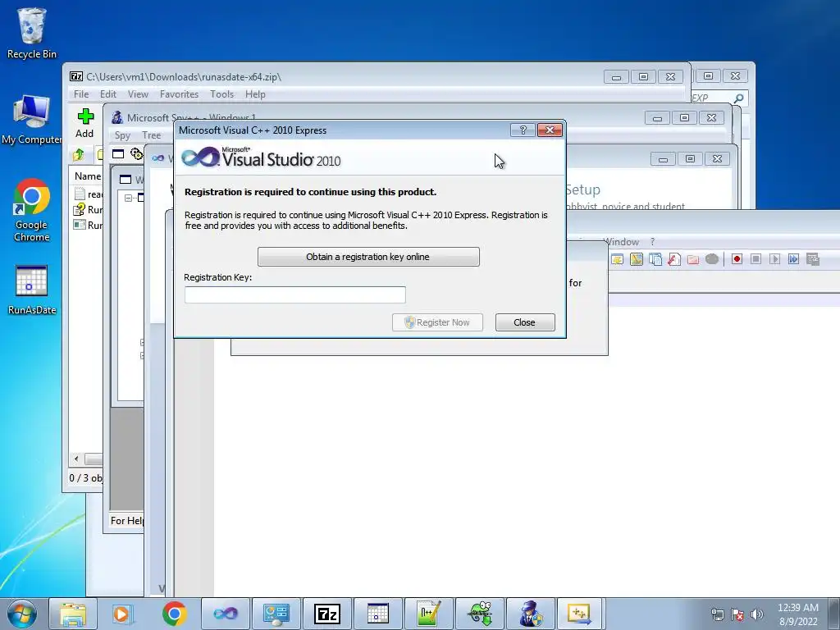Click the Windows icon in Spy++ toolbar
The height and width of the screenshot is (630, 840).
(x=118, y=154)
